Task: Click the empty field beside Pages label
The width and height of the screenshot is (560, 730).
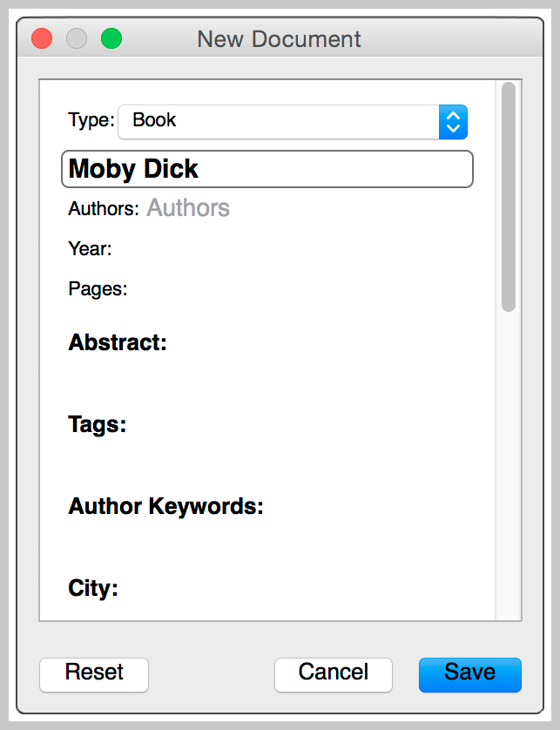Action: (305, 289)
